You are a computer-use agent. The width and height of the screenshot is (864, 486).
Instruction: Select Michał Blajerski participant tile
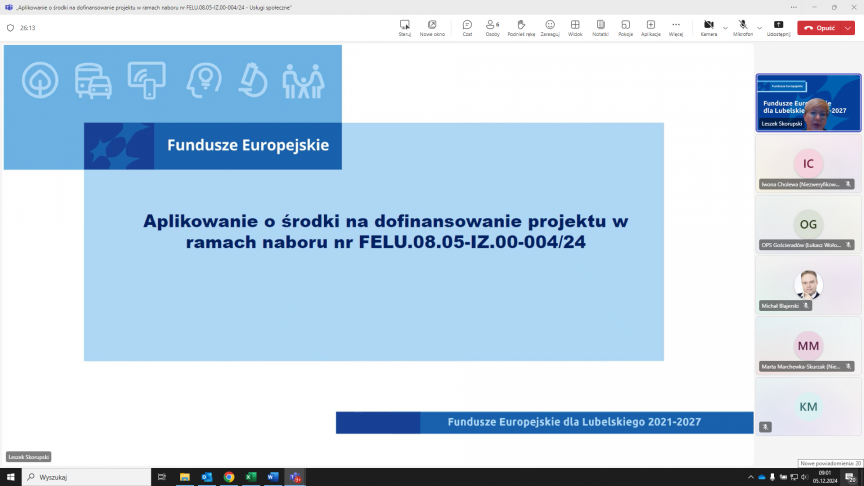click(808, 285)
